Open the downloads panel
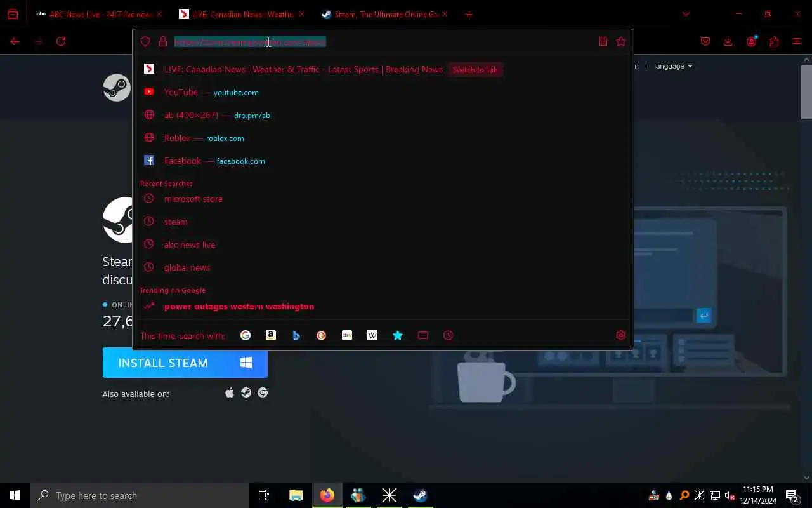Screen dimensions: 812x508 [728, 41]
